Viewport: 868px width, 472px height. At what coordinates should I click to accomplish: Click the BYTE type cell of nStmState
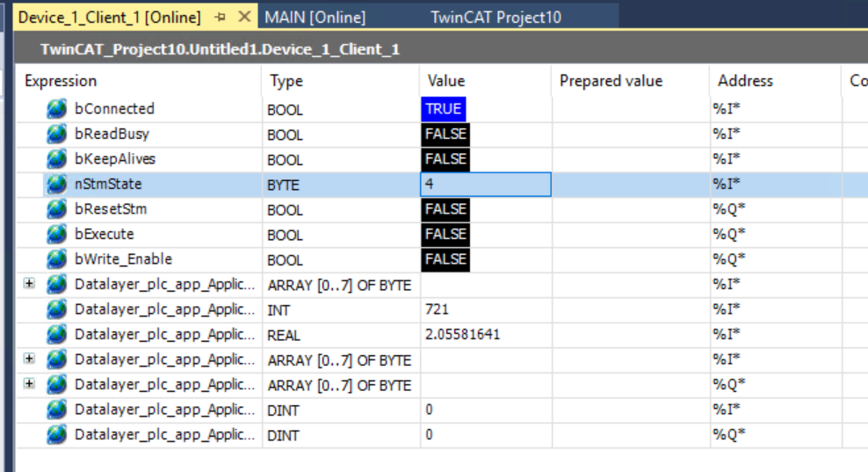(341, 185)
